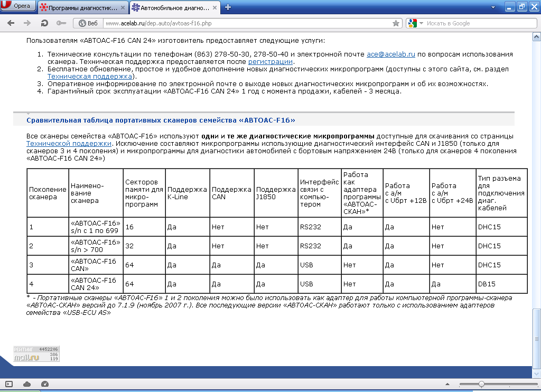This screenshot has width=541, height=392.
Task: Click the header Секторов памяти для микропрограмм
Action: pos(144,193)
